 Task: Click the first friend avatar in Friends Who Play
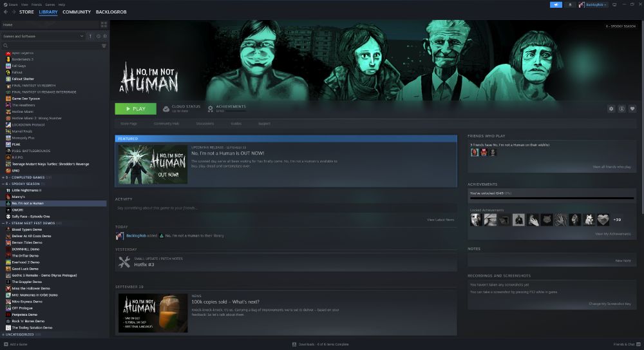coord(475,152)
